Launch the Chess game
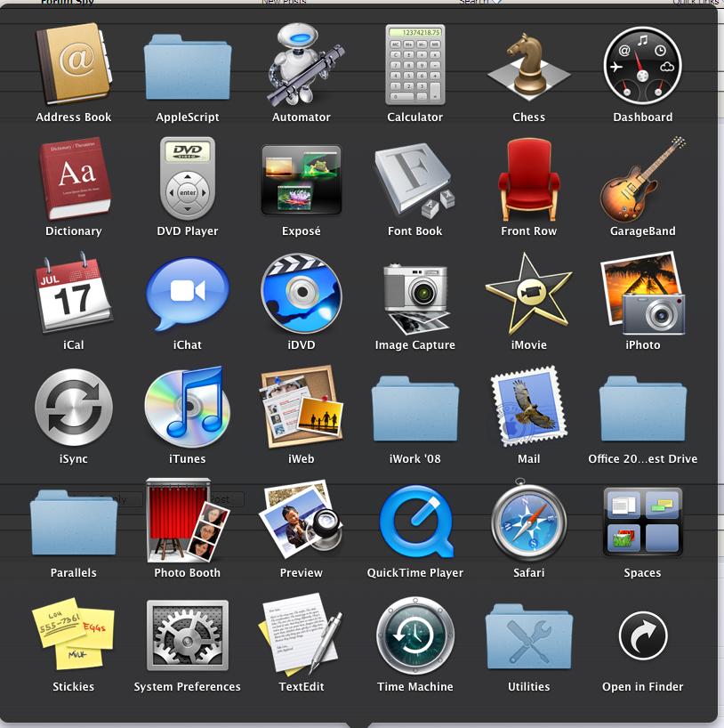724x728 pixels. (528, 68)
